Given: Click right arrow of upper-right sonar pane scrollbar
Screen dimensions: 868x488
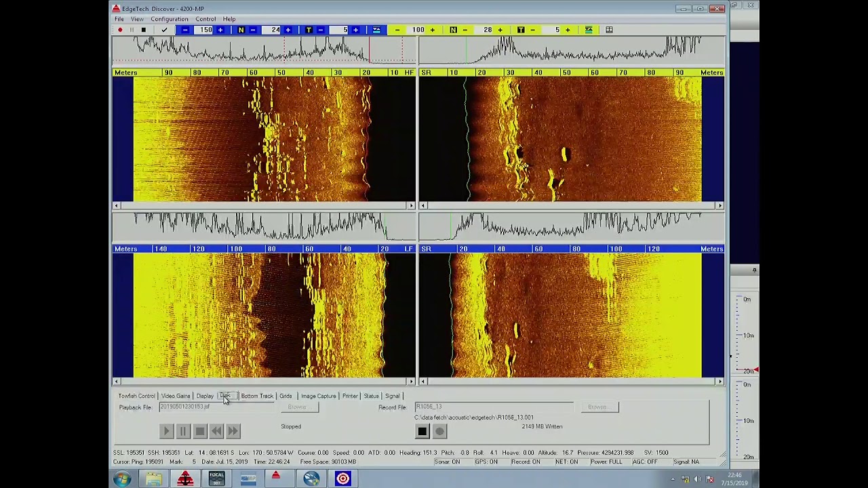Looking at the screenshot, I should (719, 205).
